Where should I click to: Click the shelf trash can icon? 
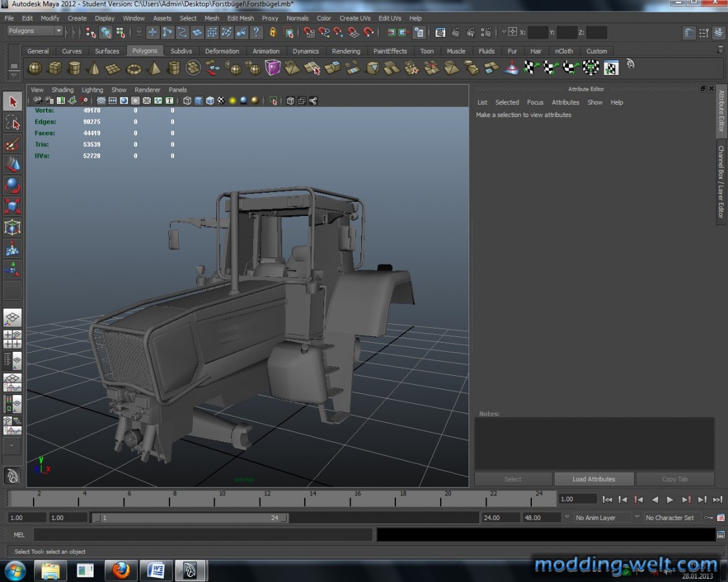pyautogui.click(x=721, y=49)
